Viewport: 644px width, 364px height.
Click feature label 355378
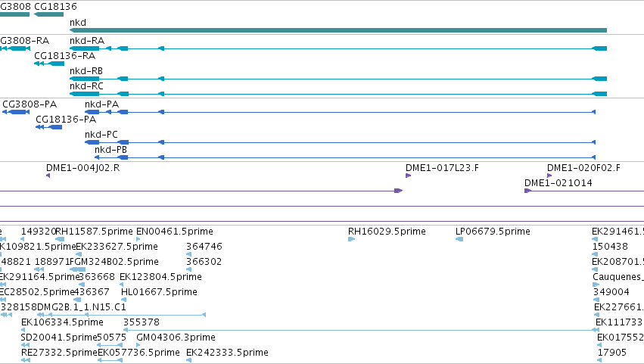[x=142, y=323]
